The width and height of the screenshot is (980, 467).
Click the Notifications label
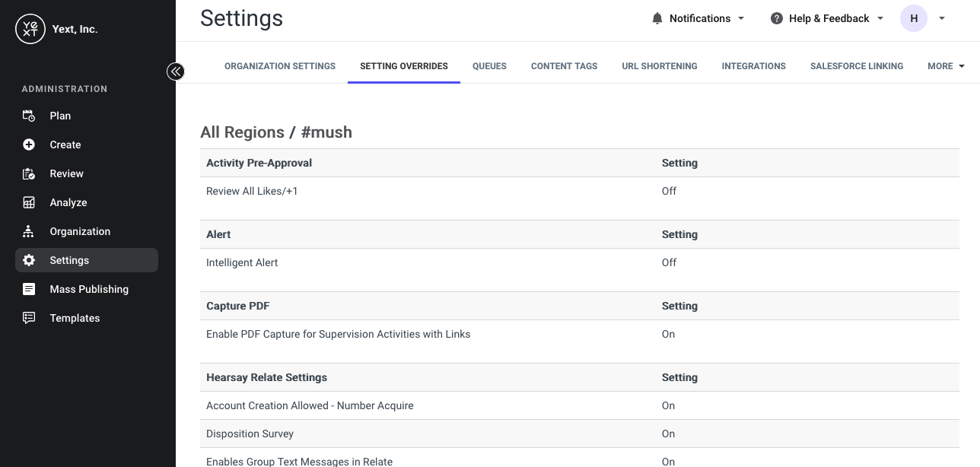(700, 18)
